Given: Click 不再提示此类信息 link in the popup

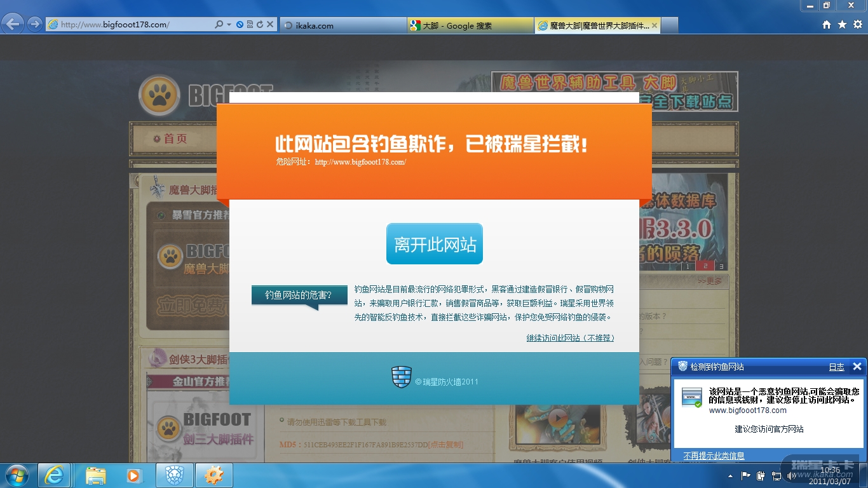Looking at the screenshot, I should pyautogui.click(x=714, y=456).
